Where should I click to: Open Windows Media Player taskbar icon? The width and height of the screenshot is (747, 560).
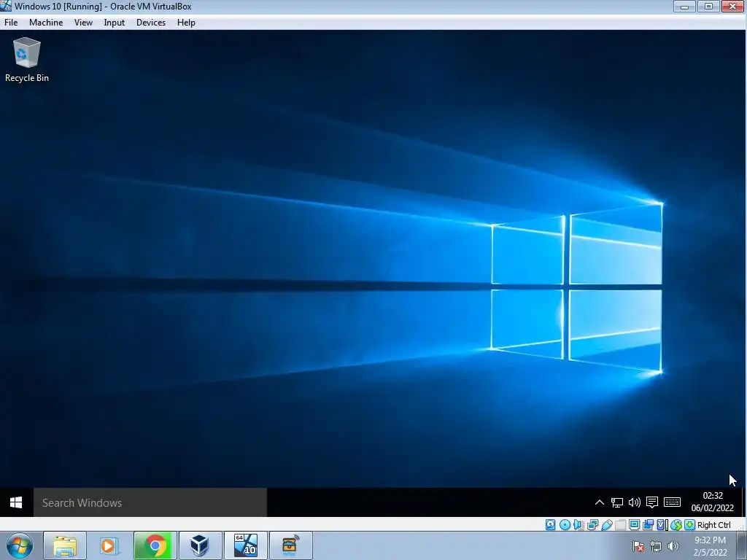coord(109,546)
